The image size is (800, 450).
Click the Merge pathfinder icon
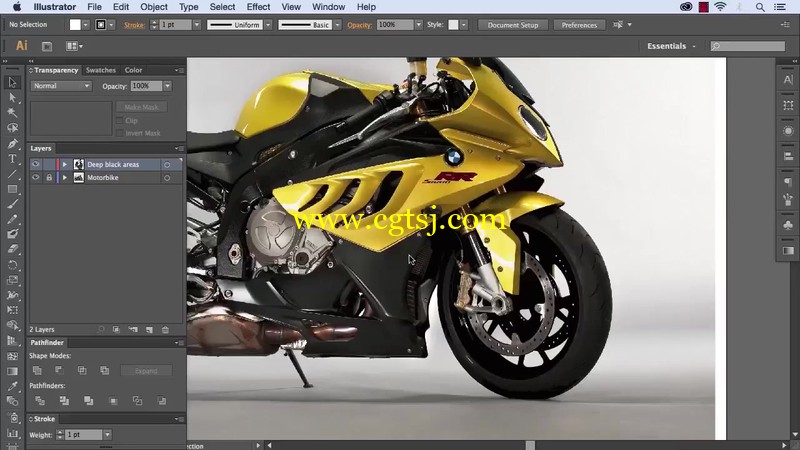click(88, 401)
